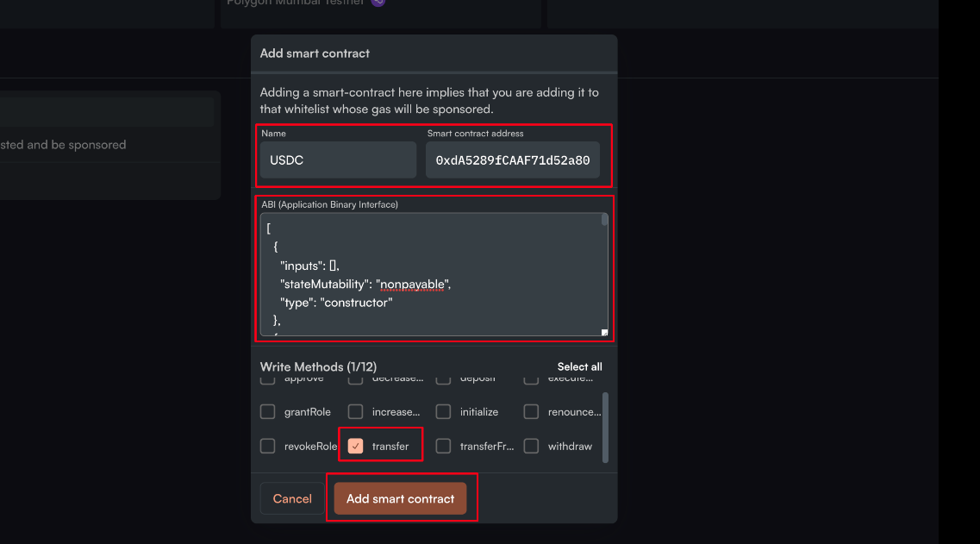
Task: Check the grantRole write method
Action: tap(268, 412)
